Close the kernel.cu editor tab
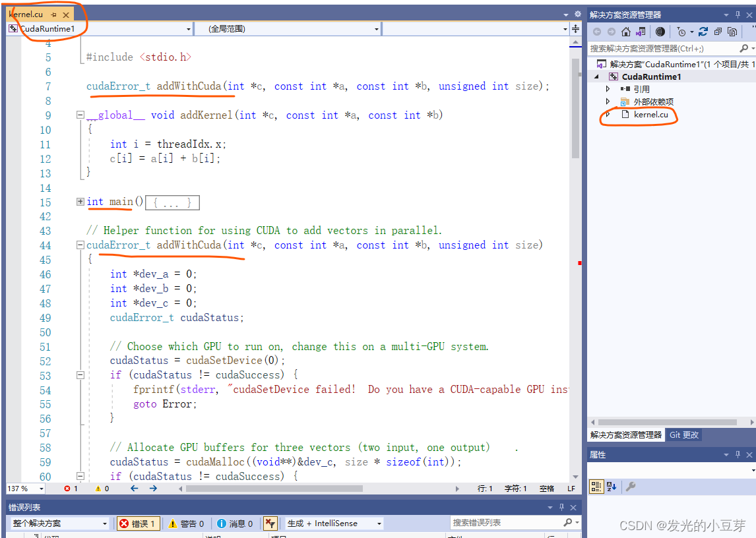 point(66,15)
